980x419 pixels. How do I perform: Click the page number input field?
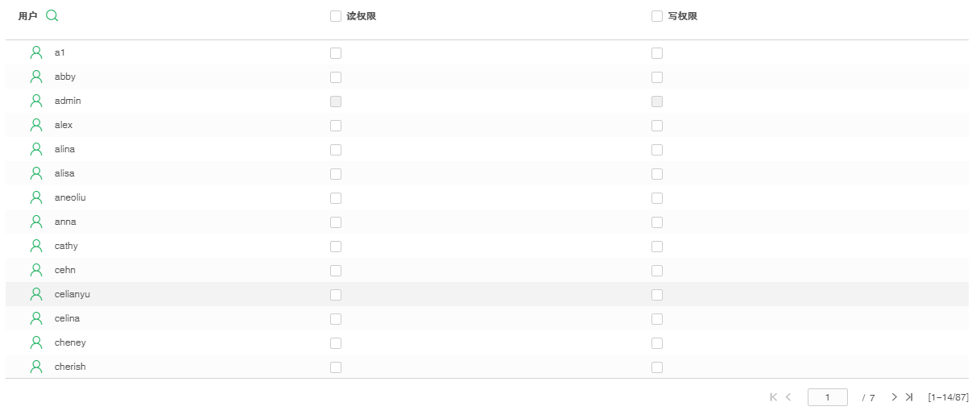tap(827, 397)
